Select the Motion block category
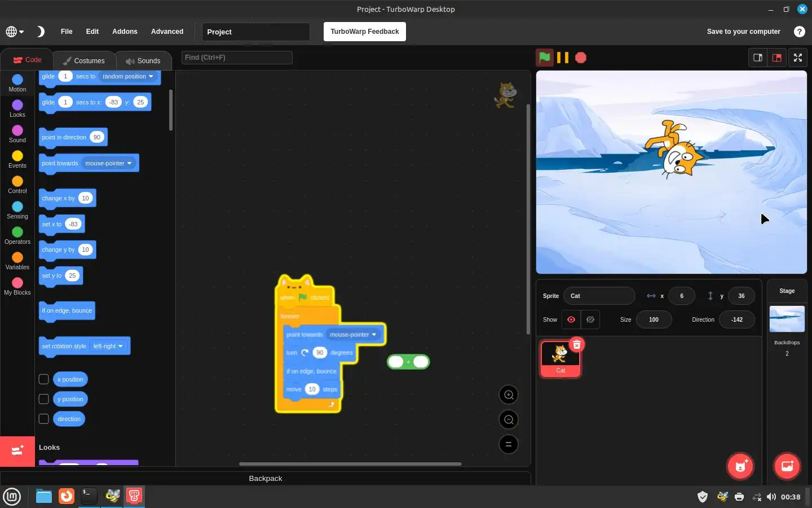Viewport: 812px width, 508px height. (17, 83)
